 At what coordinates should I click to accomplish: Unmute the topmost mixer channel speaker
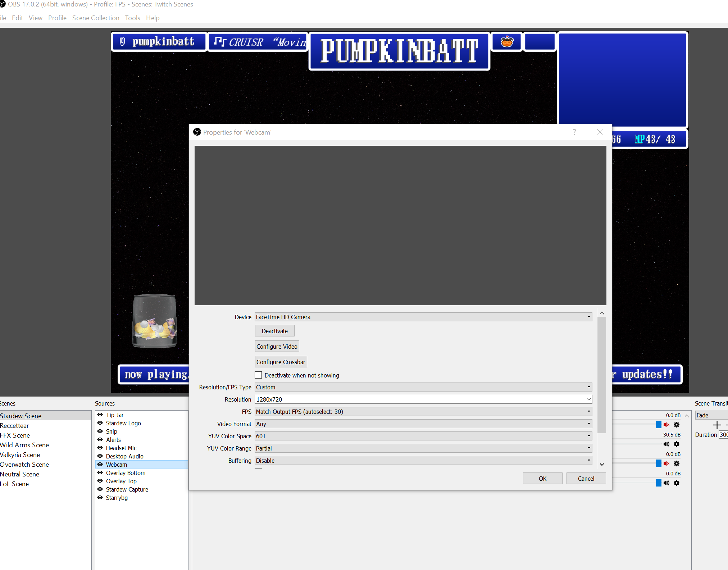click(666, 425)
